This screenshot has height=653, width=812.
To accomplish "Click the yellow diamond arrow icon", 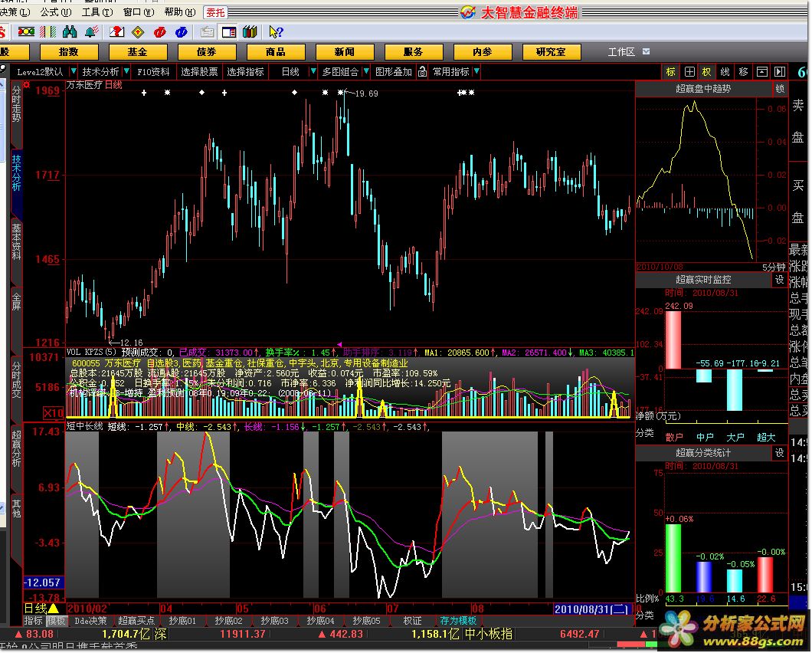I will click(x=138, y=32).
